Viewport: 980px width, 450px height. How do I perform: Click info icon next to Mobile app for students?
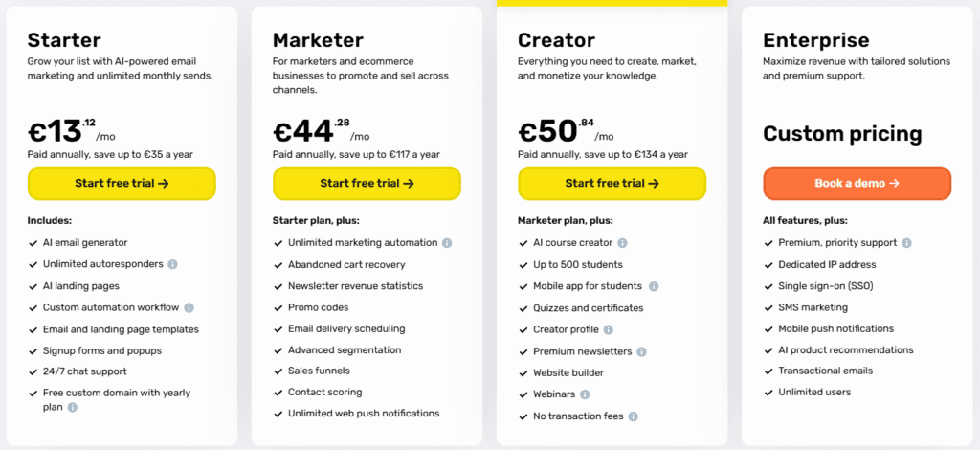(x=653, y=286)
